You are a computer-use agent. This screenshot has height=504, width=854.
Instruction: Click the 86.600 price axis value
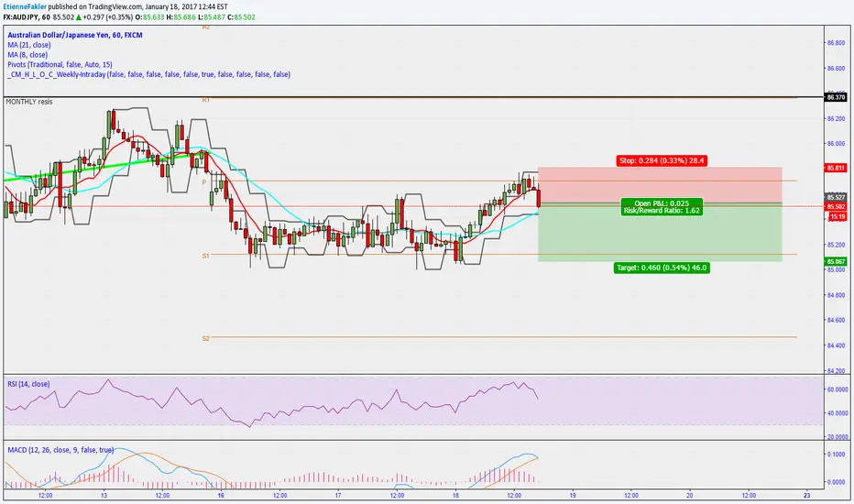[836, 68]
